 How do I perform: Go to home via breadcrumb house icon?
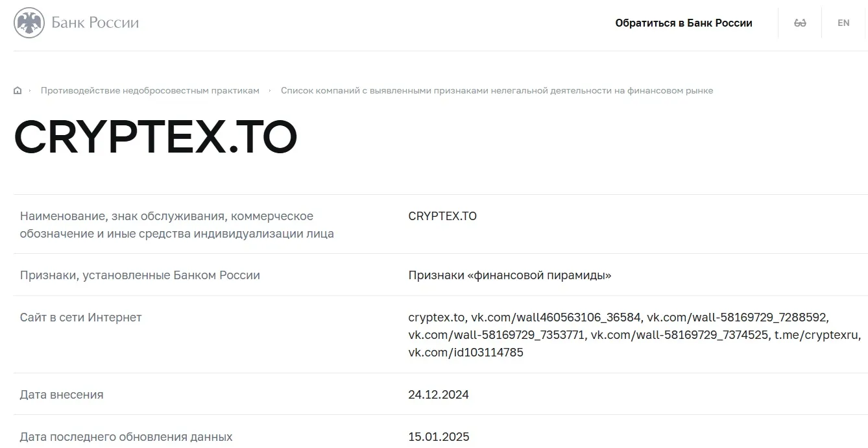click(18, 90)
